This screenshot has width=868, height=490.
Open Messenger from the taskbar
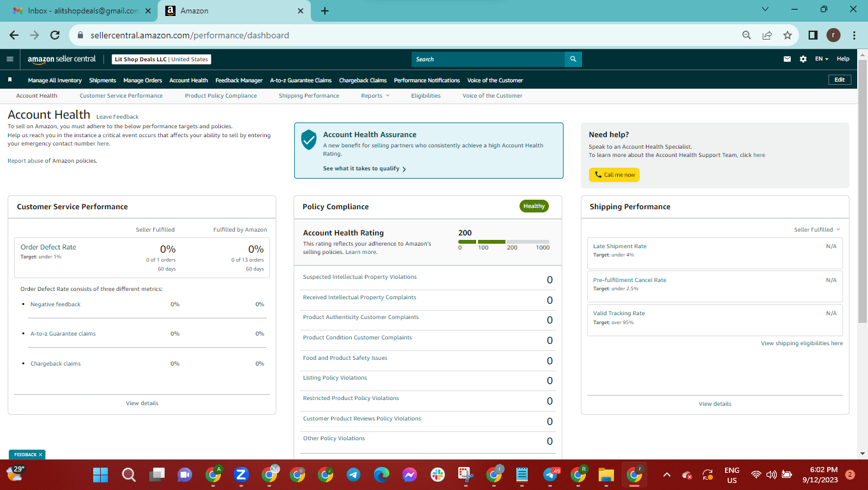click(410, 475)
